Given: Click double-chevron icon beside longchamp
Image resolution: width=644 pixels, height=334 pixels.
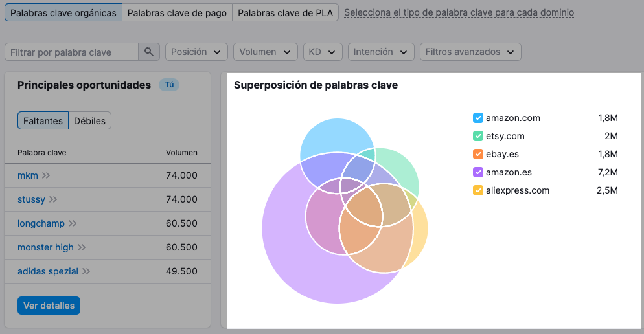Looking at the screenshot, I should tap(73, 223).
